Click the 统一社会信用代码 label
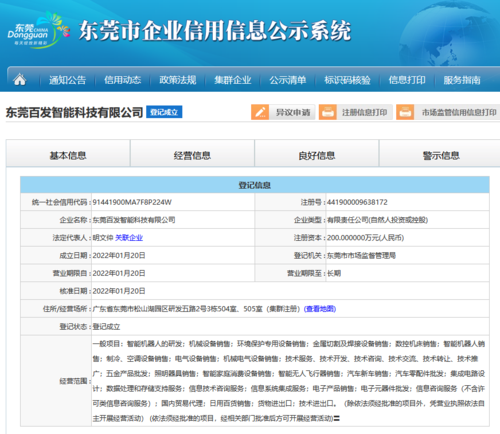Screen dimensions: 500x434 pos(60,202)
